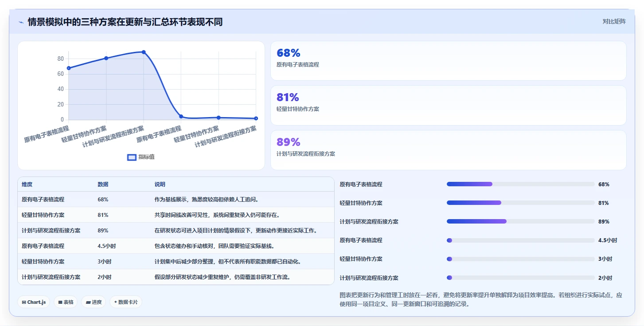
Task: Click the 3小时 cell in the table
Action: click(x=105, y=261)
